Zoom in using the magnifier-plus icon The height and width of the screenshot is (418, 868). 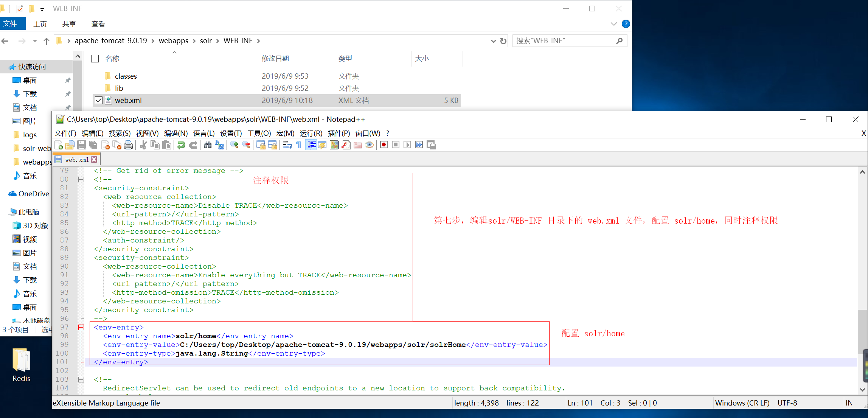pos(234,145)
